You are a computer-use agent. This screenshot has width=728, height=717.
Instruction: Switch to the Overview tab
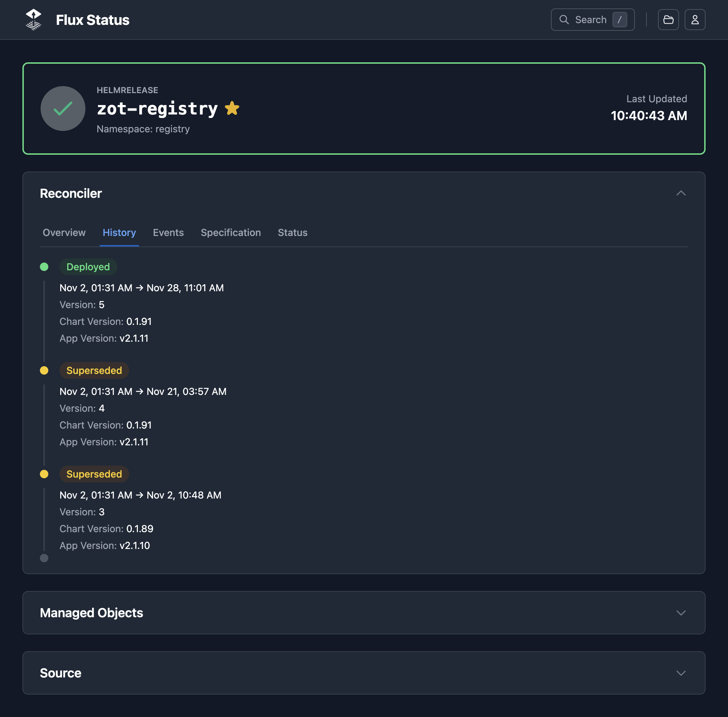pyautogui.click(x=64, y=233)
